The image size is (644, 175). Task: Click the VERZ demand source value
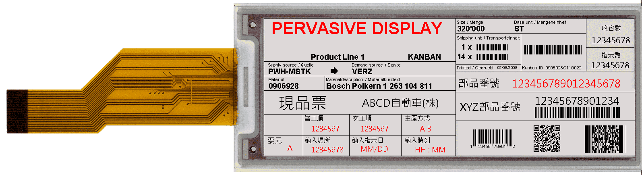(362, 71)
